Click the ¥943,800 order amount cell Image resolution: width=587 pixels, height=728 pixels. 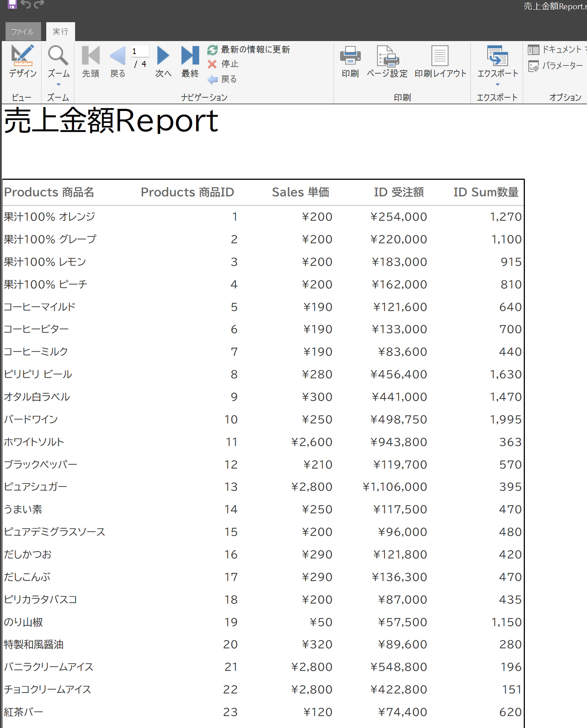tap(399, 442)
